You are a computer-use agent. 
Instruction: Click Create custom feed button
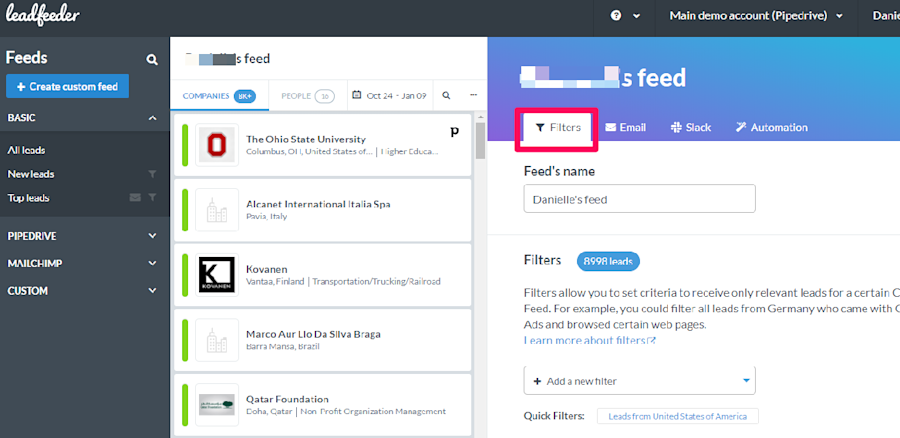pos(68,86)
